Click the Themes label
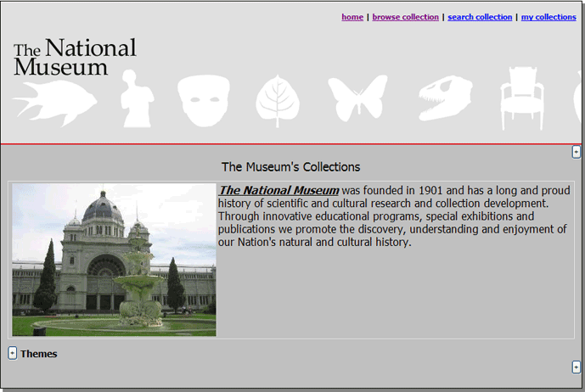The width and height of the screenshot is (585, 392). 39,354
